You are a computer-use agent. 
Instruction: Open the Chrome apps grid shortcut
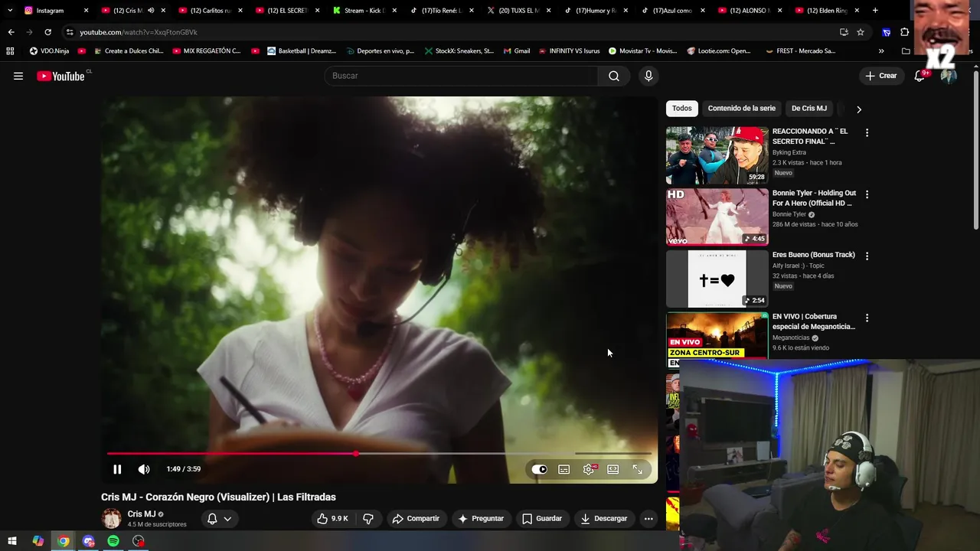point(10,51)
